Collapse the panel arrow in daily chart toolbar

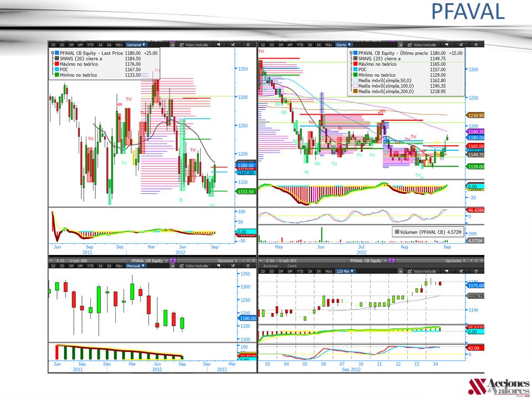(401, 45)
